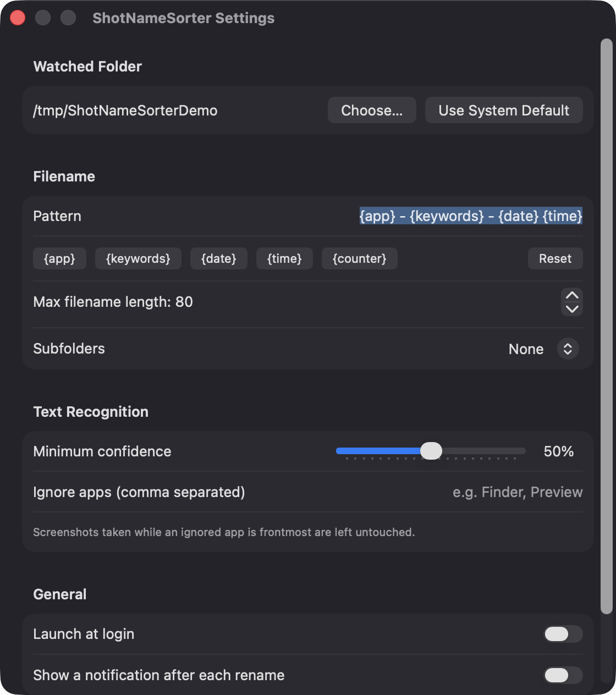616x695 pixels.
Task: Close the ShotNameSorter Settings window
Action: [x=18, y=18]
